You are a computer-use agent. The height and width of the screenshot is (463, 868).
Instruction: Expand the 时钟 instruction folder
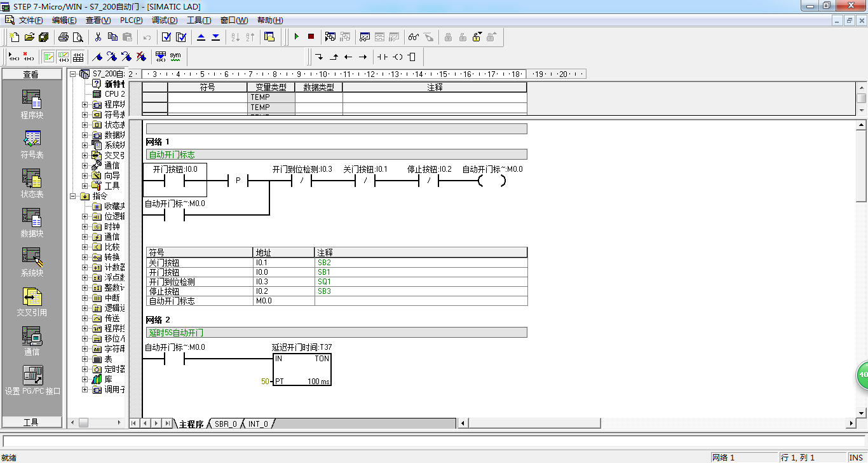click(85, 226)
